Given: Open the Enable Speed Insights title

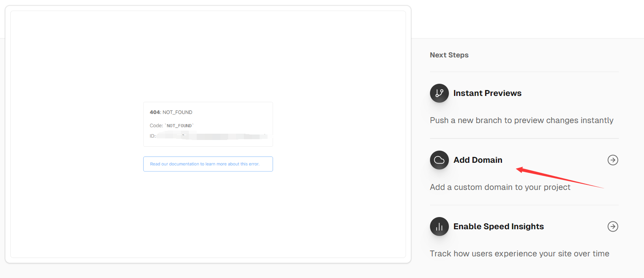Looking at the screenshot, I should pos(498,226).
